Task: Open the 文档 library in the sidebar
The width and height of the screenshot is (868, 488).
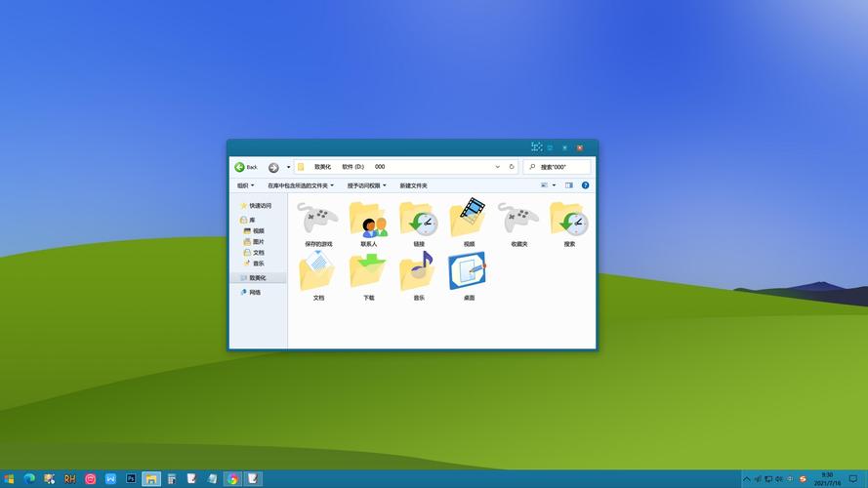Action: pyautogui.click(x=254, y=253)
